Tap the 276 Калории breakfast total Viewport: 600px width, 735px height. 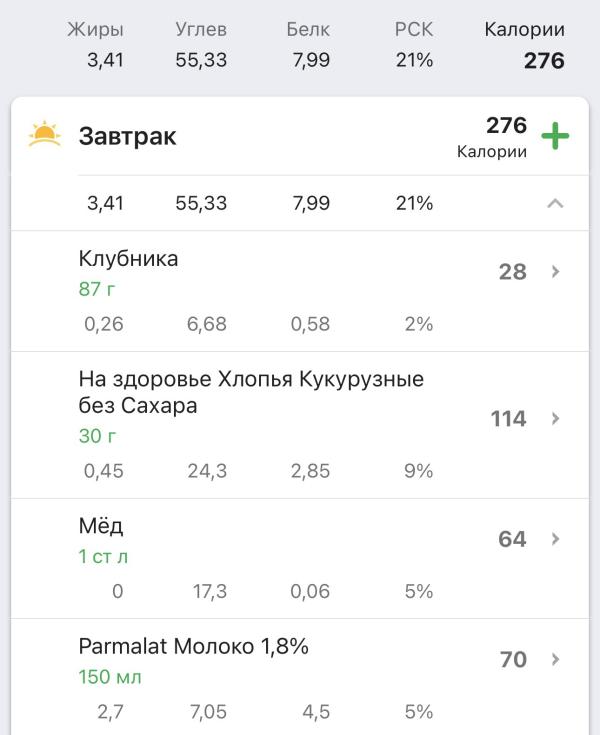coord(492,137)
